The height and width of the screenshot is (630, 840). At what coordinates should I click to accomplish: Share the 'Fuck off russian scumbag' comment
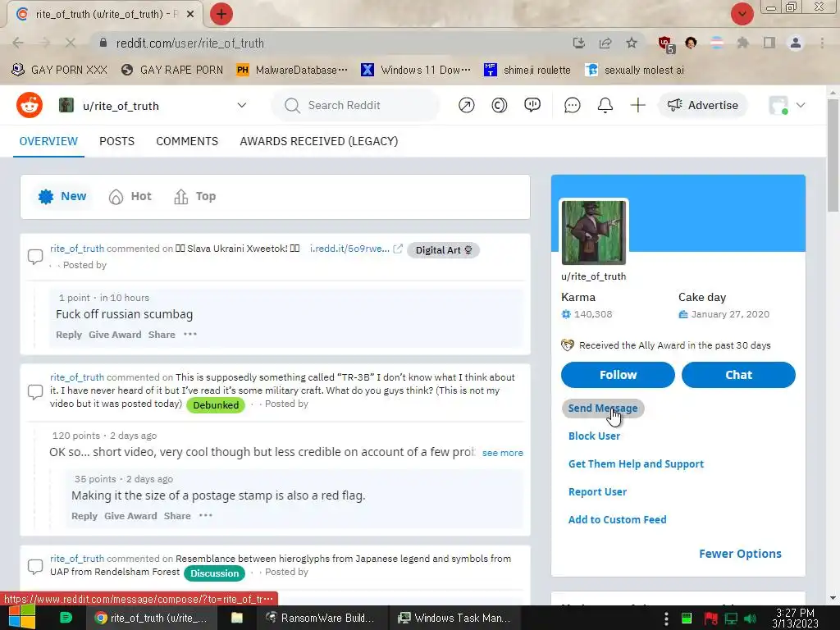[162, 335]
